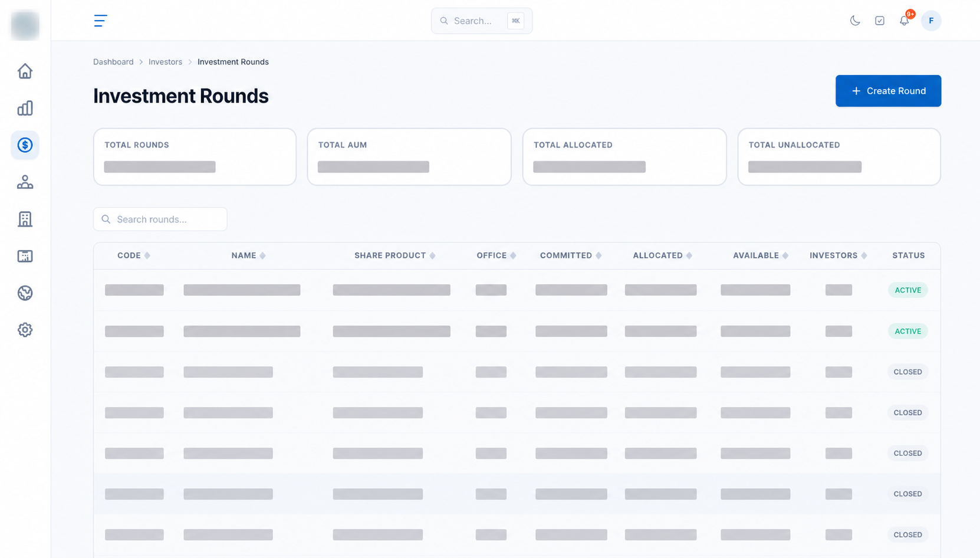Image resolution: width=980 pixels, height=558 pixels.
Task: Open the Home page from sidebar
Action: click(25, 71)
